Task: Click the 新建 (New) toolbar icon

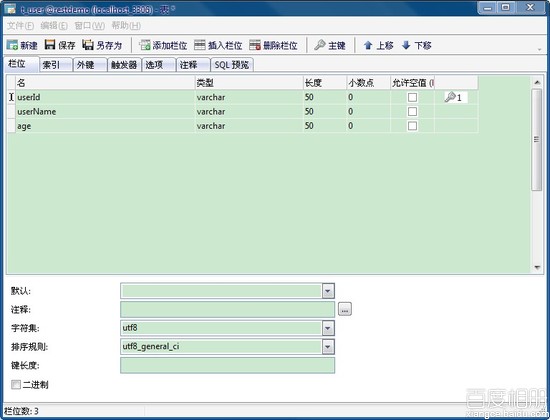Action: pyautogui.click(x=22, y=45)
